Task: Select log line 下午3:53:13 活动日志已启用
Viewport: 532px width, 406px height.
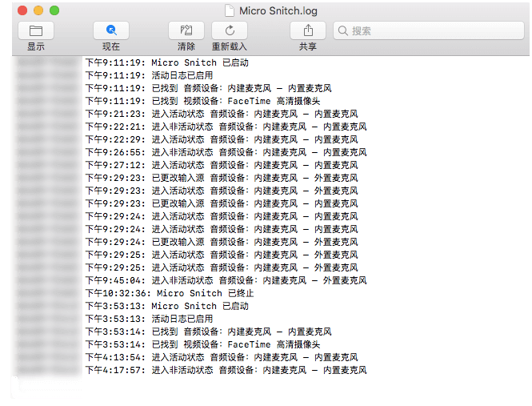Action: [x=149, y=319]
